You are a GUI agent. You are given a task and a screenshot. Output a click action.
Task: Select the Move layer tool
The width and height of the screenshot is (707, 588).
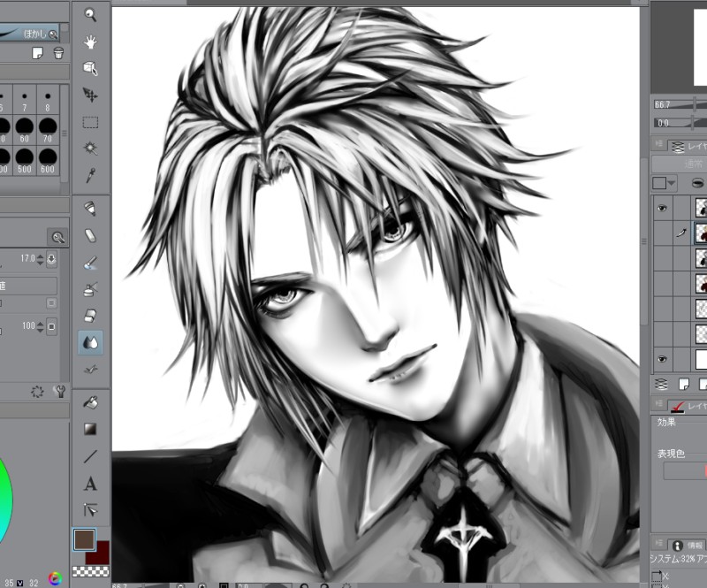pos(91,95)
